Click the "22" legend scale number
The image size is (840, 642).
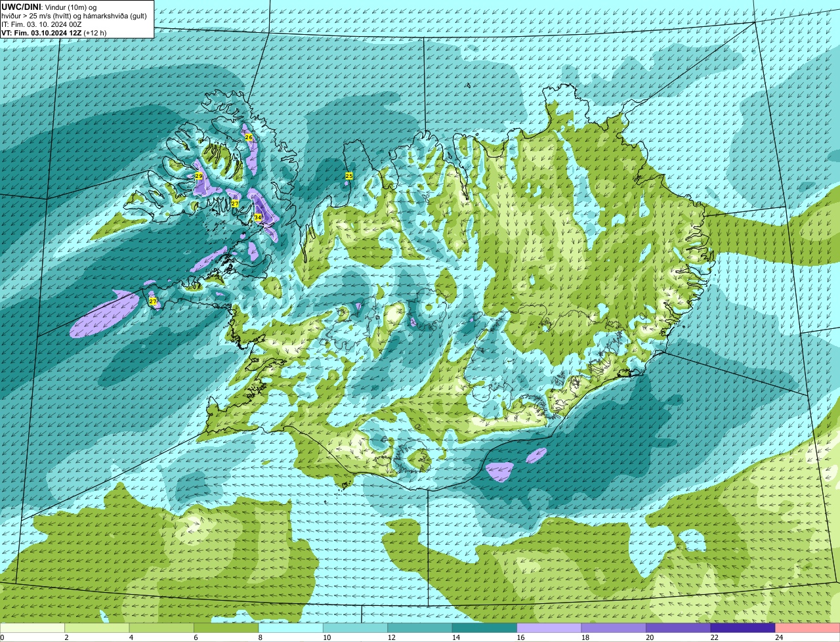click(x=714, y=637)
